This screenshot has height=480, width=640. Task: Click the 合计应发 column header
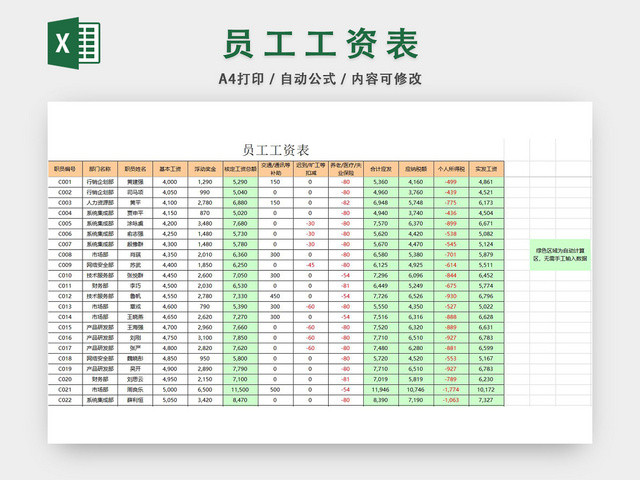(x=381, y=169)
